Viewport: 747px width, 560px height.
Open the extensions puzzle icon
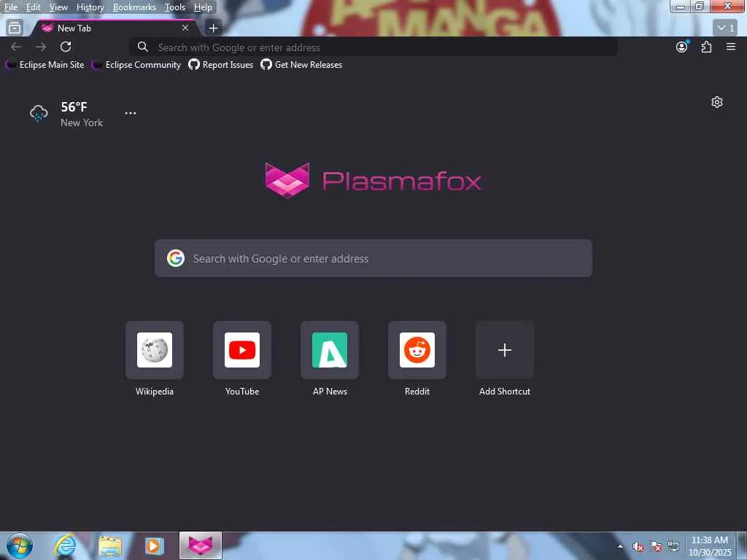pyautogui.click(x=706, y=47)
